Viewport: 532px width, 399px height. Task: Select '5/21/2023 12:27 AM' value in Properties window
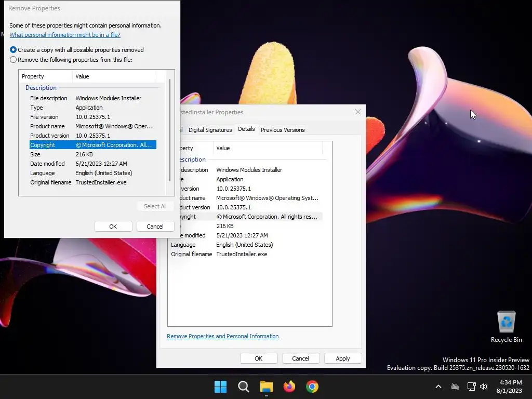[242, 235]
